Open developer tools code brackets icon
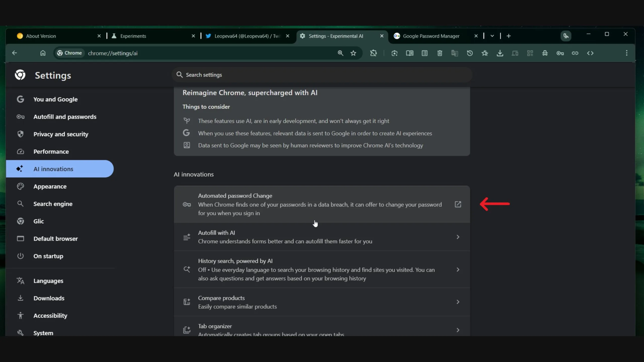644x362 pixels. [x=590, y=53]
